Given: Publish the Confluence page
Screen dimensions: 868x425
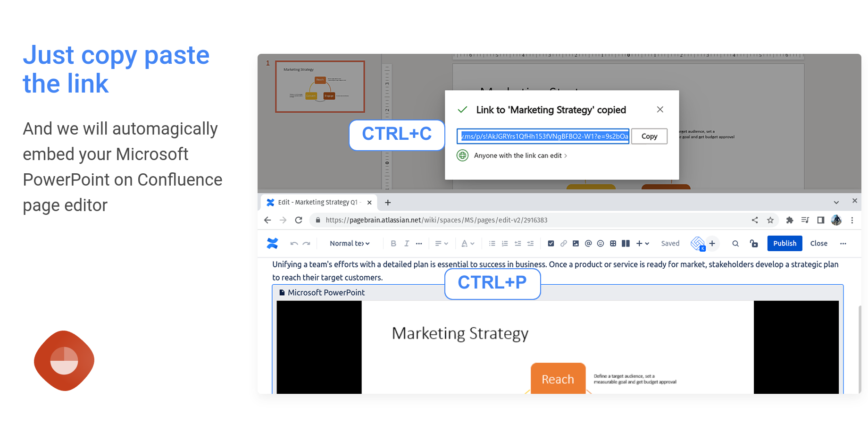Looking at the screenshot, I should [x=785, y=243].
